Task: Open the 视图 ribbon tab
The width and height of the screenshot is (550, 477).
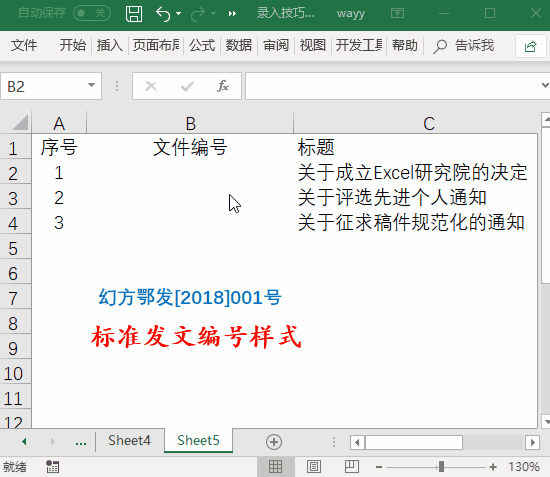Action: click(x=313, y=45)
